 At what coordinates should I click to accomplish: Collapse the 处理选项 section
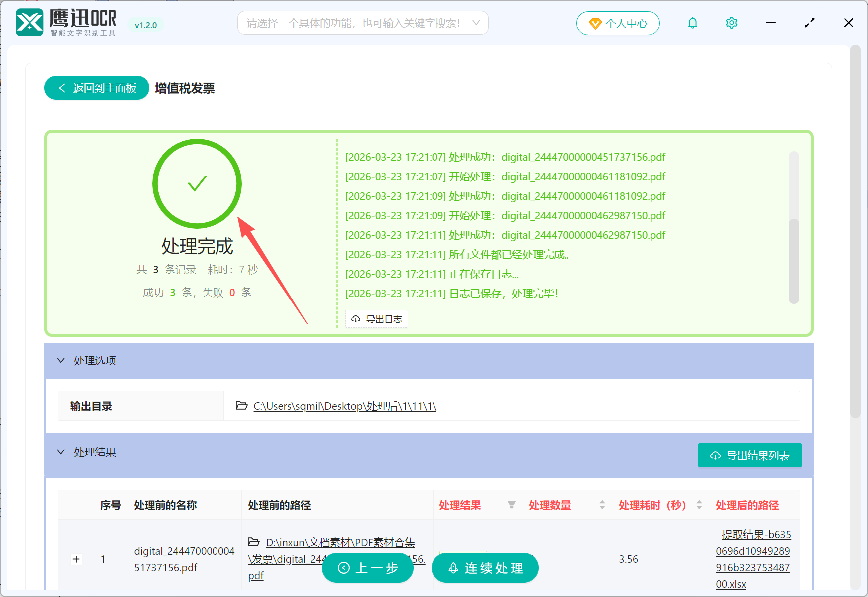tap(61, 360)
